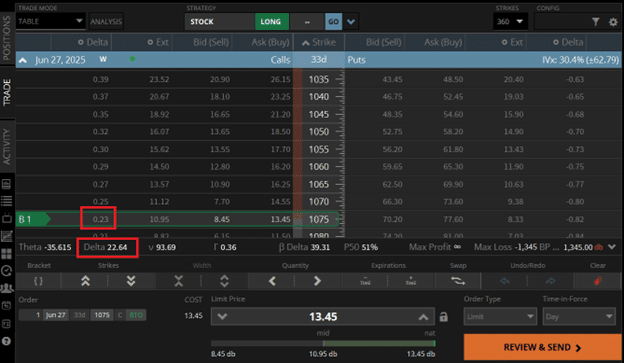
Task: Open the TV live video sidebar icon
Action: pos(6,218)
